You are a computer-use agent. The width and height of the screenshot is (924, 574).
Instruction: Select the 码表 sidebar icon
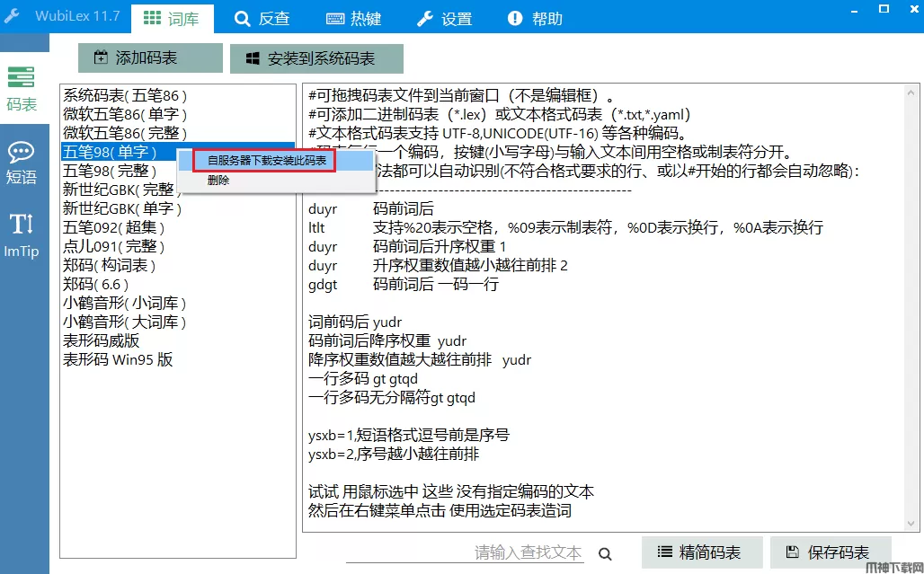[x=22, y=88]
